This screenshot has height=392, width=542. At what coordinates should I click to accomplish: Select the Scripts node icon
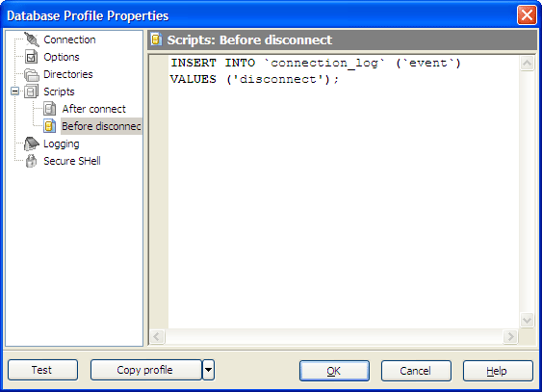pos(31,91)
